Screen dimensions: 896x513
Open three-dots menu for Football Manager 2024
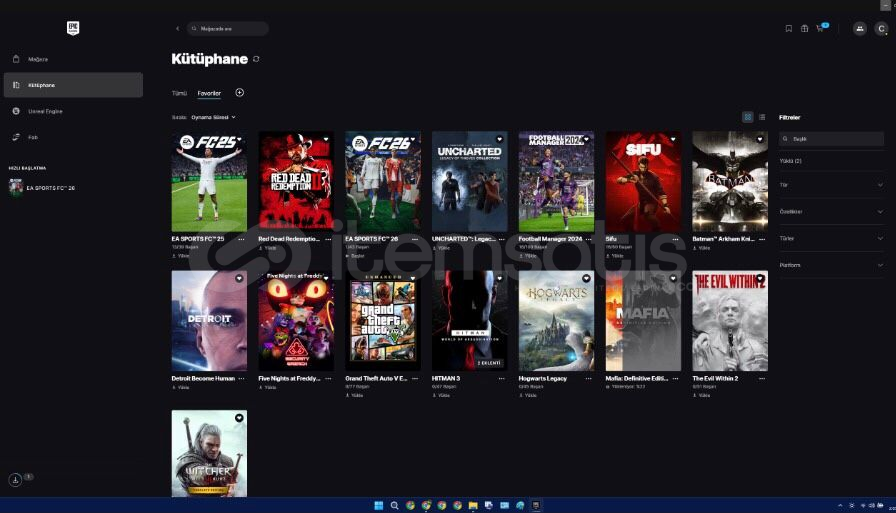pyautogui.click(x=587, y=240)
